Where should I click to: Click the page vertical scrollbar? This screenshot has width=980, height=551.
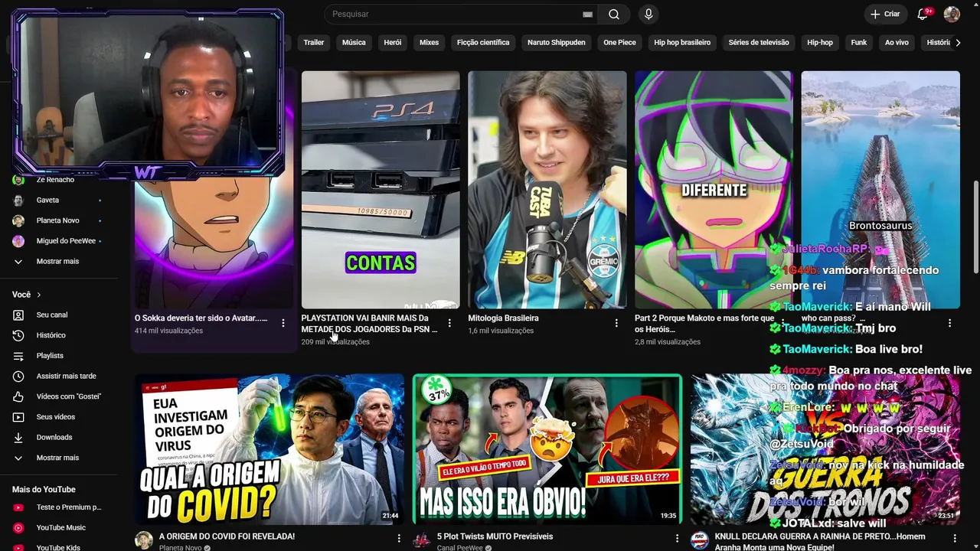[975, 227]
